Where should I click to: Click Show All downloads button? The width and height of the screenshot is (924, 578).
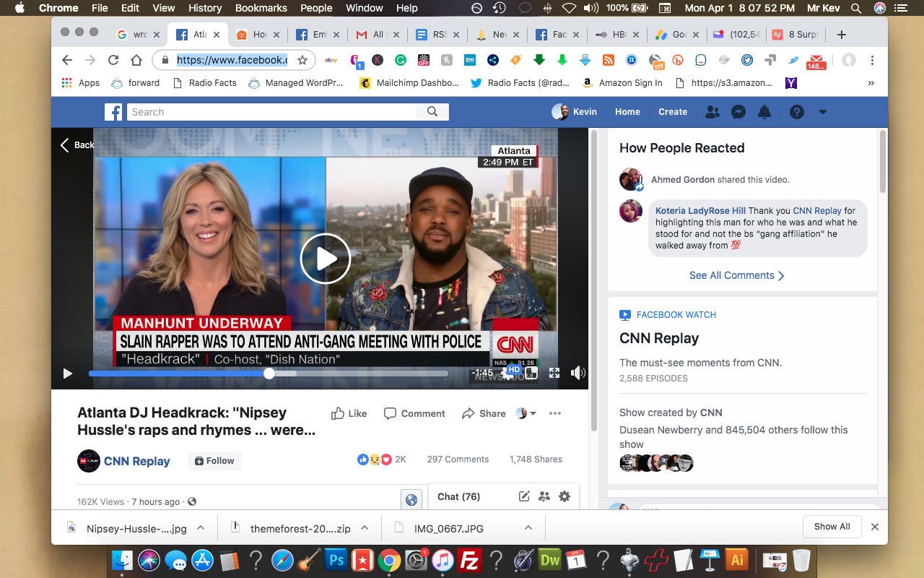[x=832, y=527]
